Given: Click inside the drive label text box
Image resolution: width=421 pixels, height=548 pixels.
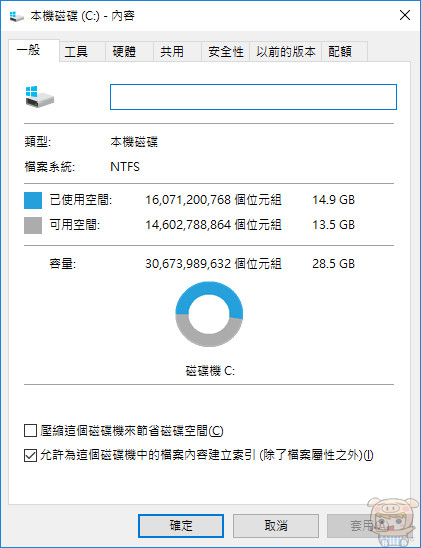Looking at the screenshot, I should 253,97.
